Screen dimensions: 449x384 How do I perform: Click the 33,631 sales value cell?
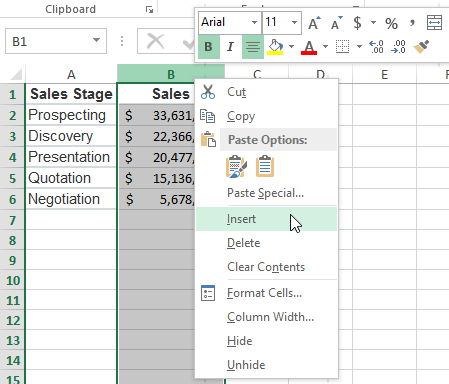(156, 115)
